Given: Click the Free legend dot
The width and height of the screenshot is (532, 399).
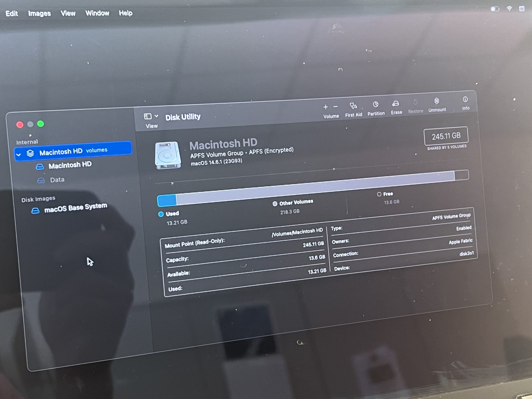Looking at the screenshot, I should pyautogui.click(x=379, y=194).
